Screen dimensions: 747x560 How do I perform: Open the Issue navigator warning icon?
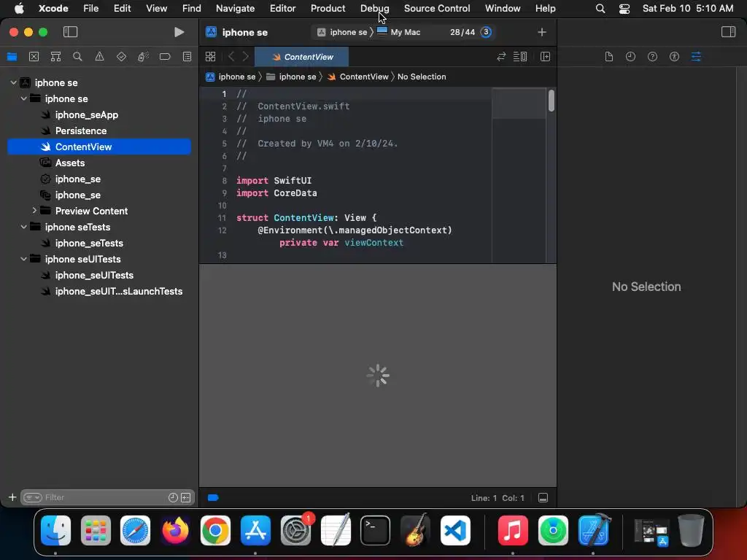click(x=99, y=57)
